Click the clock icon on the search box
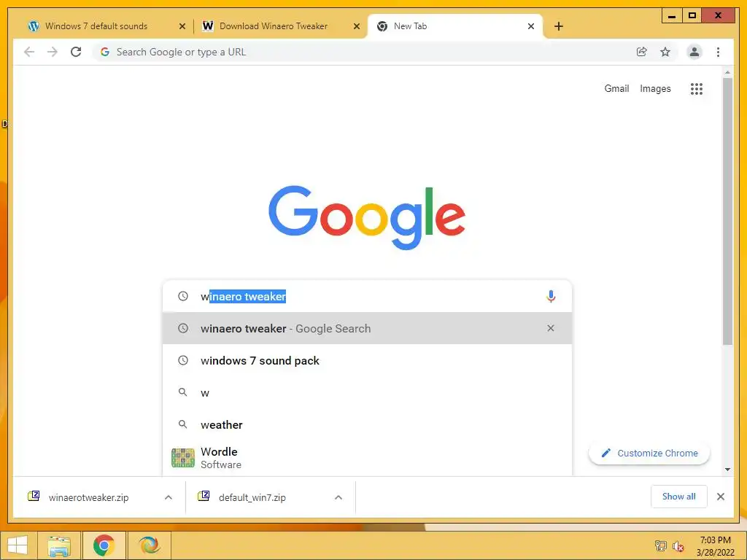The image size is (747, 560). (183, 296)
